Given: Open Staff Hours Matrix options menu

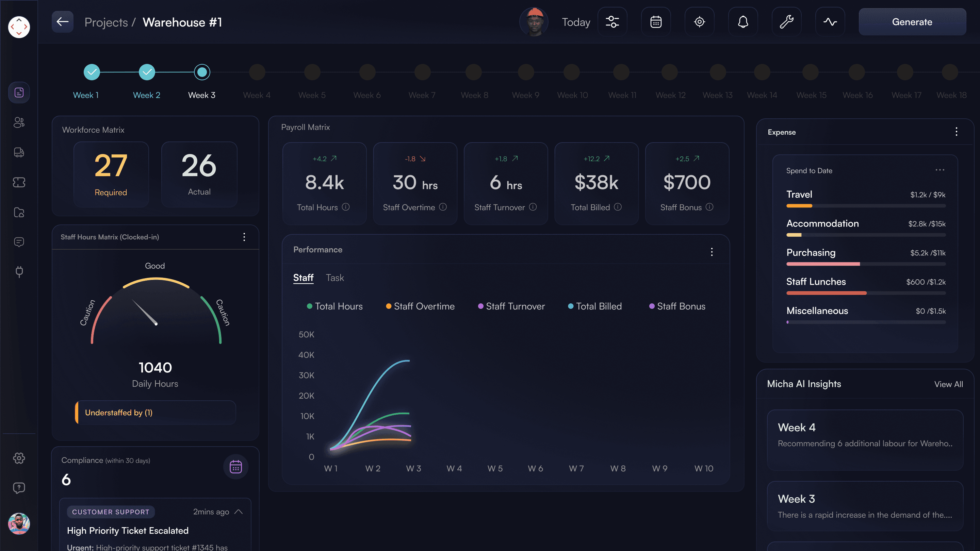Looking at the screenshot, I should [244, 237].
